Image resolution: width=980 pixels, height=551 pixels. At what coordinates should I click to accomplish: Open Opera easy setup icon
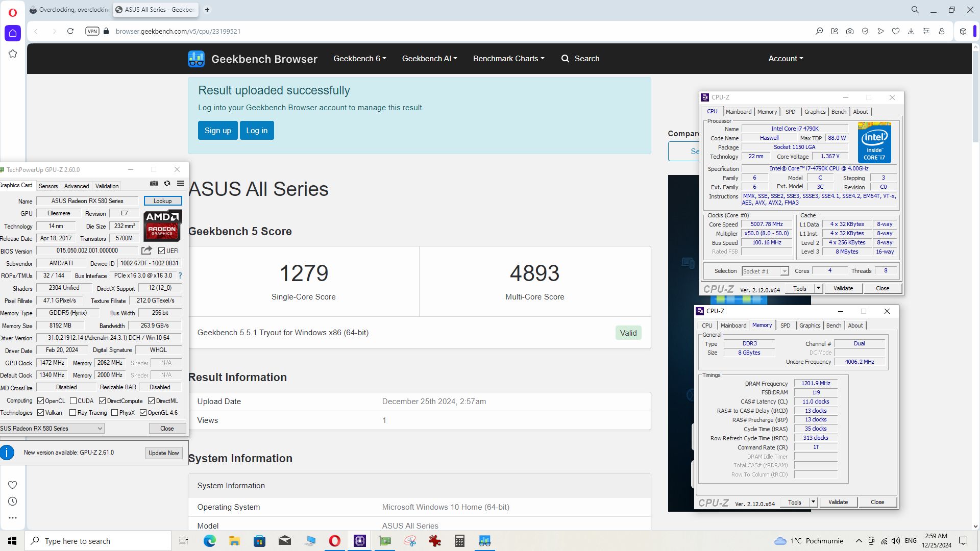926,31
